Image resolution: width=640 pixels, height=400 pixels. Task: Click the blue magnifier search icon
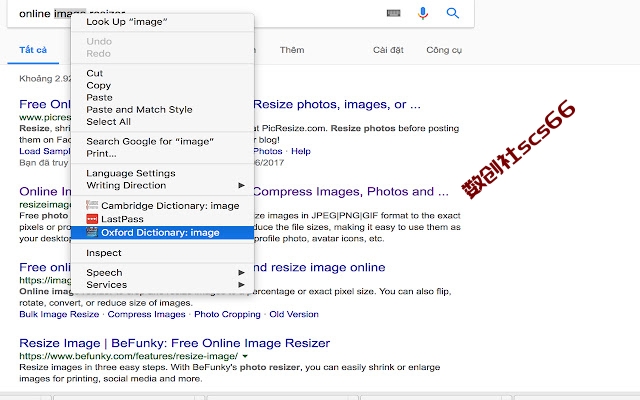(x=453, y=13)
